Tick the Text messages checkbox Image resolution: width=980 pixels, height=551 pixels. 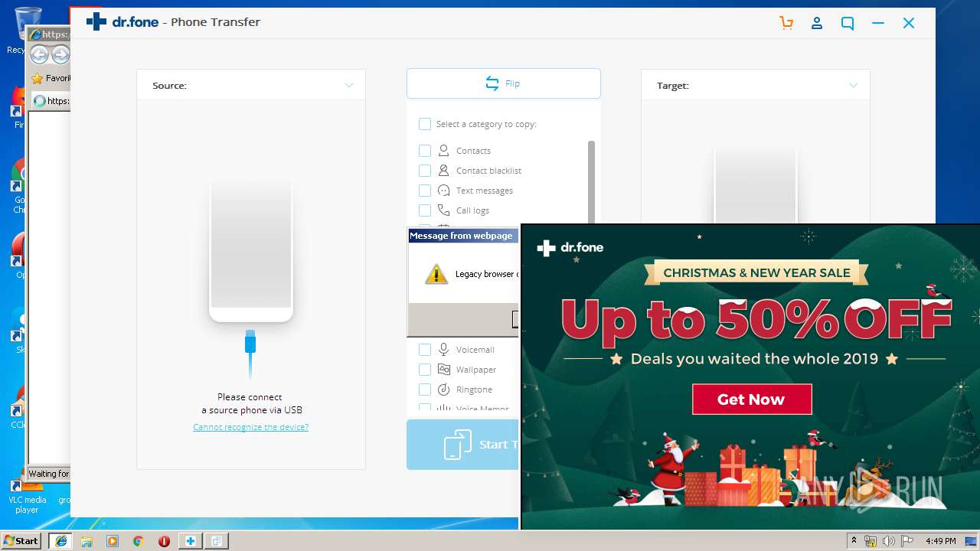[x=425, y=191]
